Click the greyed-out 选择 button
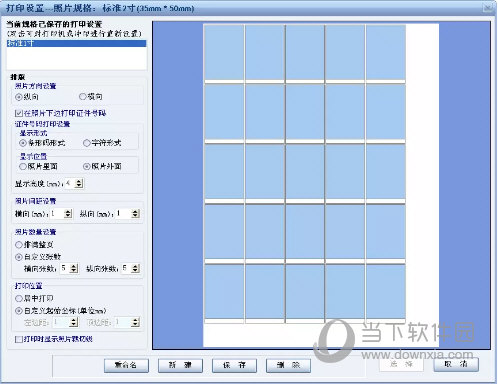The height and width of the screenshot is (384, 498). click(402, 364)
